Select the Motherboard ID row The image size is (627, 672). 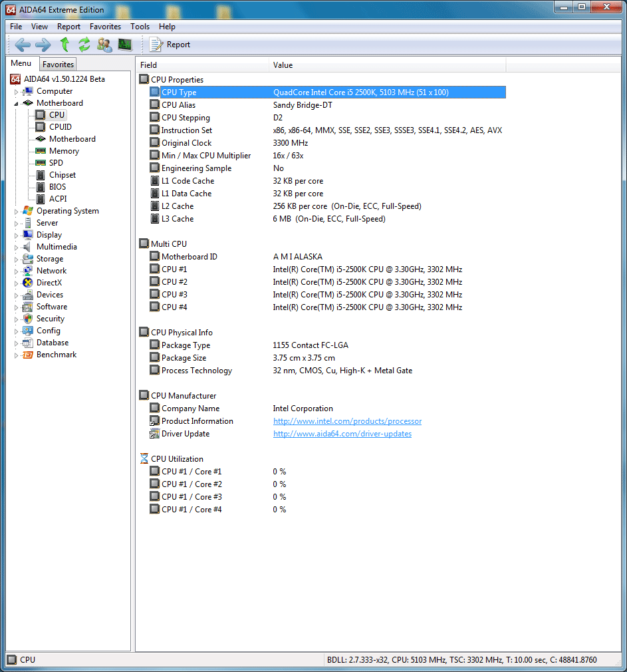327,257
